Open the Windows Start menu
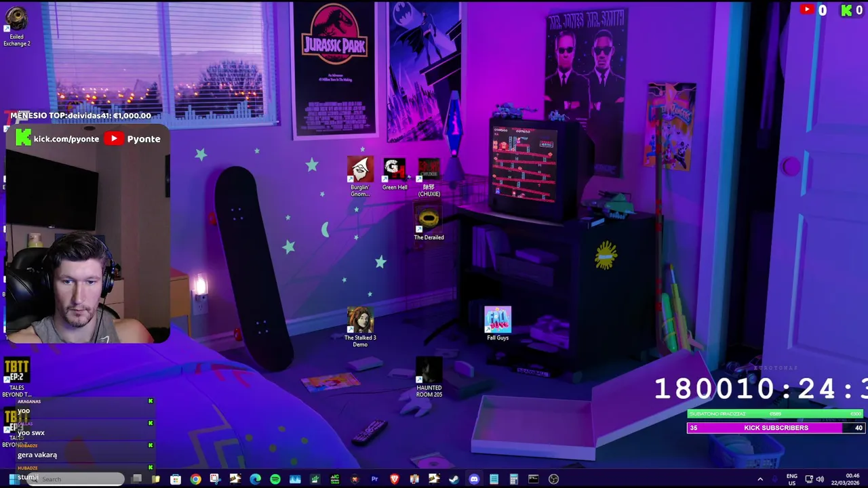The image size is (868, 488). click(x=14, y=479)
